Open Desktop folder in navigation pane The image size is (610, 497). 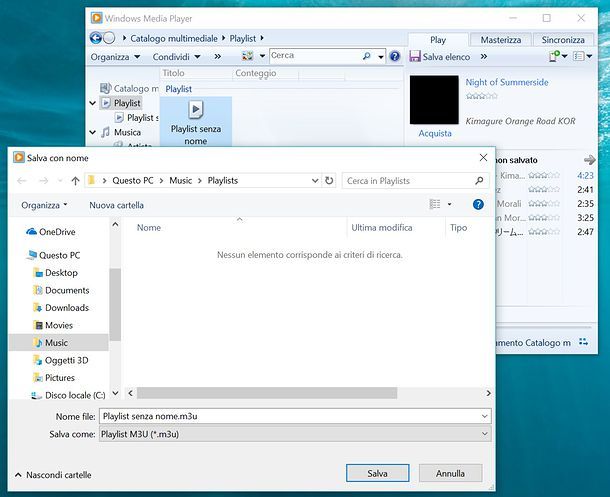click(x=55, y=273)
